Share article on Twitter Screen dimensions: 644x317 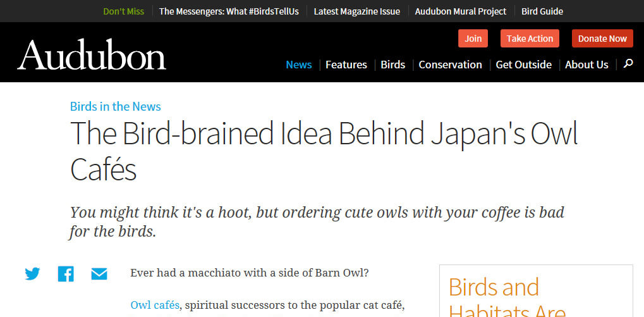tap(32, 274)
